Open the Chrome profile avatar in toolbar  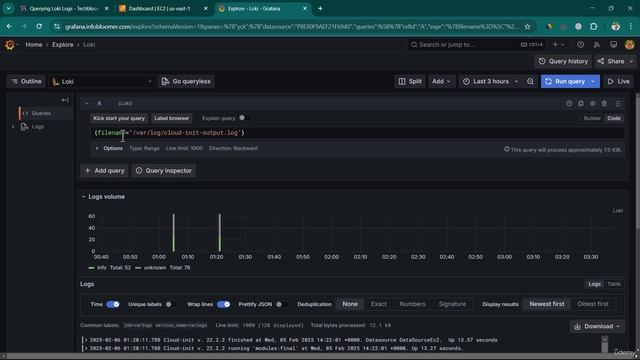[x=616, y=27]
